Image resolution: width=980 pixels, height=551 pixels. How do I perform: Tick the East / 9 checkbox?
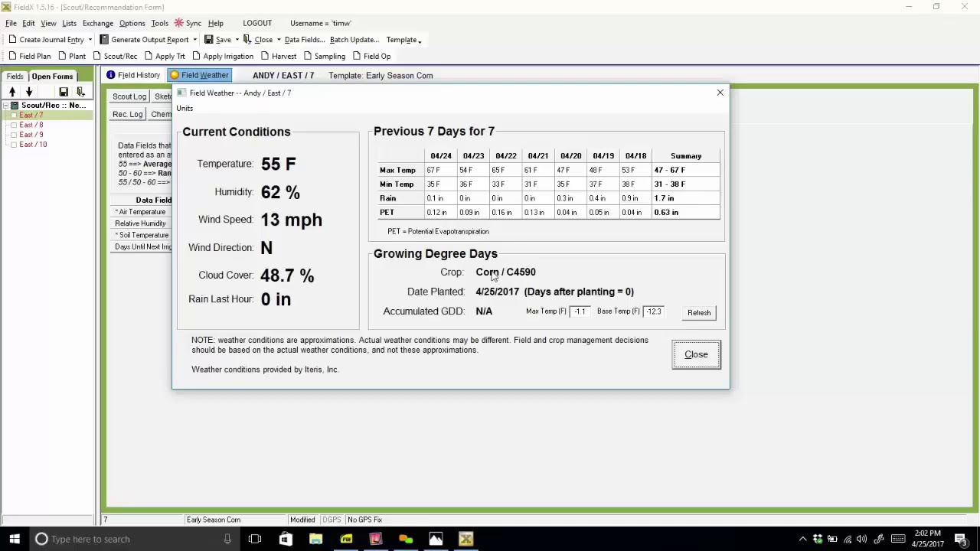click(14, 135)
